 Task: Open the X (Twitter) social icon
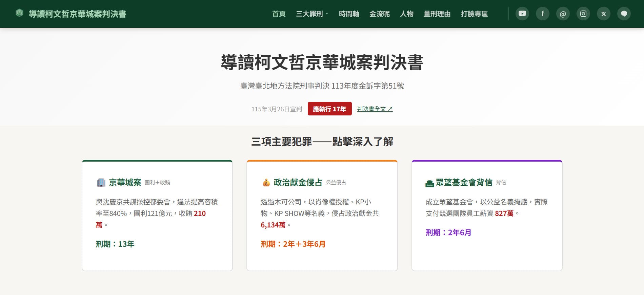point(603,14)
